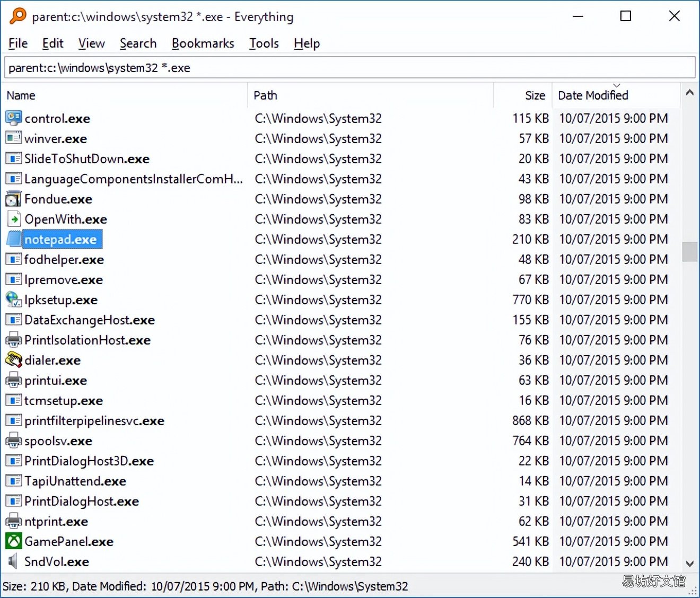Click the dialer.exe phone icon
The image size is (700, 598).
[13, 360]
